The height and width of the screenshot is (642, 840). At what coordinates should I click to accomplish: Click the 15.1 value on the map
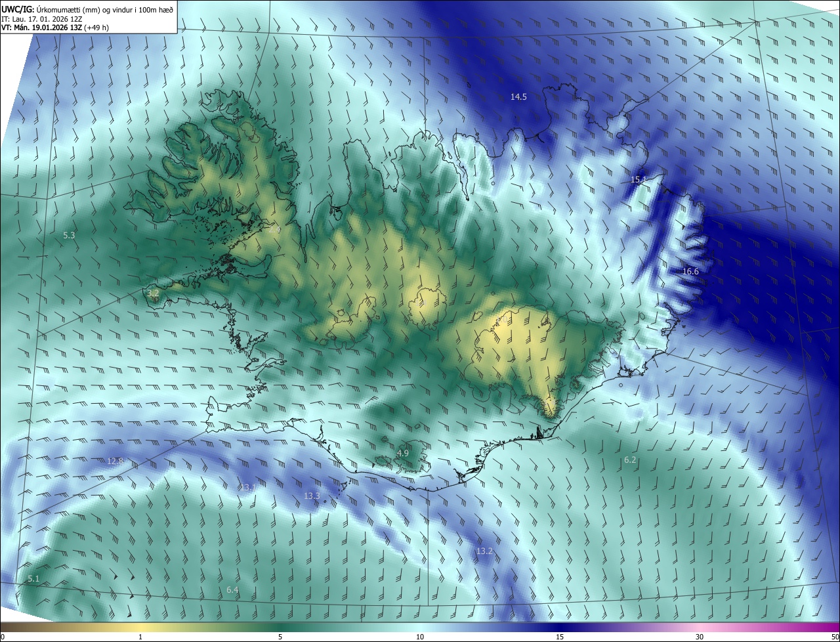coord(639,179)
